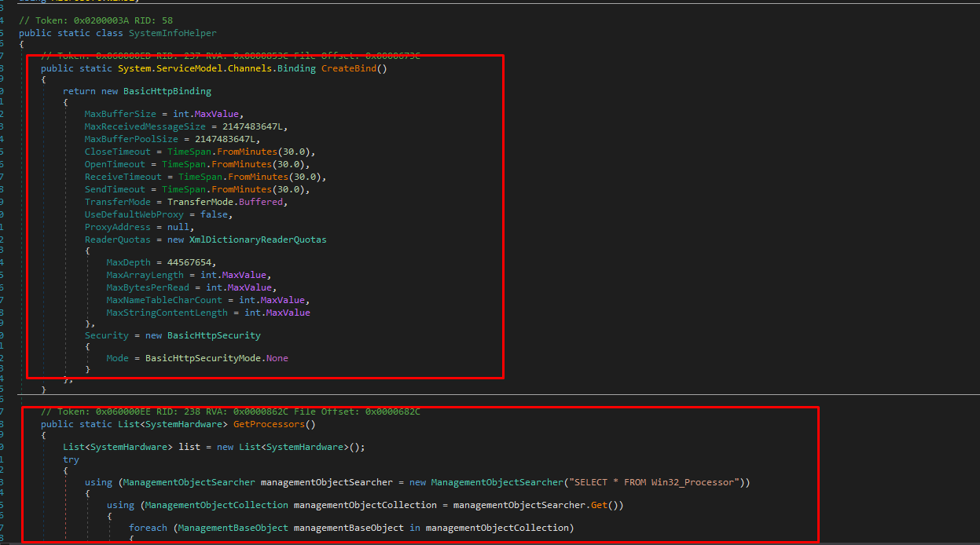Screen dimensions: 980x545
Task: Click the SendTimeout property
Action: pyautogui.click(x=115, y=189)
